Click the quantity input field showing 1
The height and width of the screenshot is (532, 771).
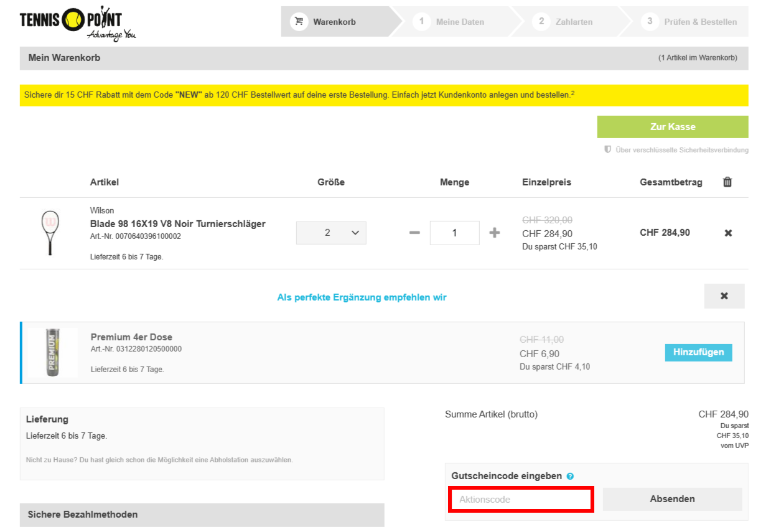(455, 233)
